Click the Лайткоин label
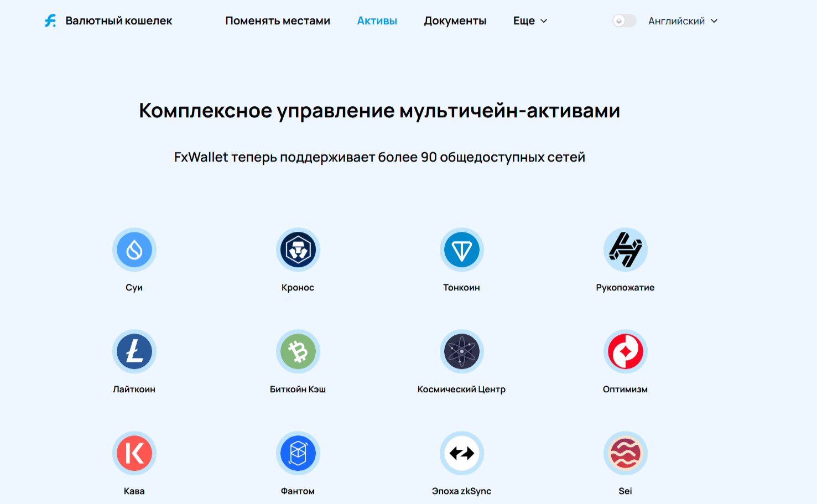The height and width of the screenshot is (504, 817). 134,389
